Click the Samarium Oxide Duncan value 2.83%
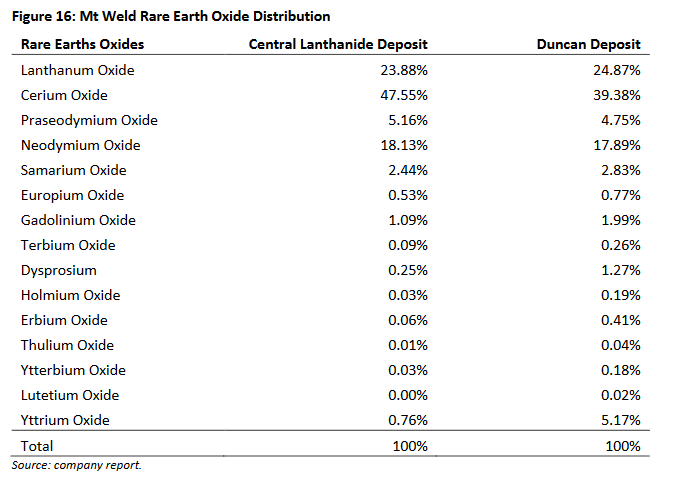The image size is (675, 487). coord(619,170)
